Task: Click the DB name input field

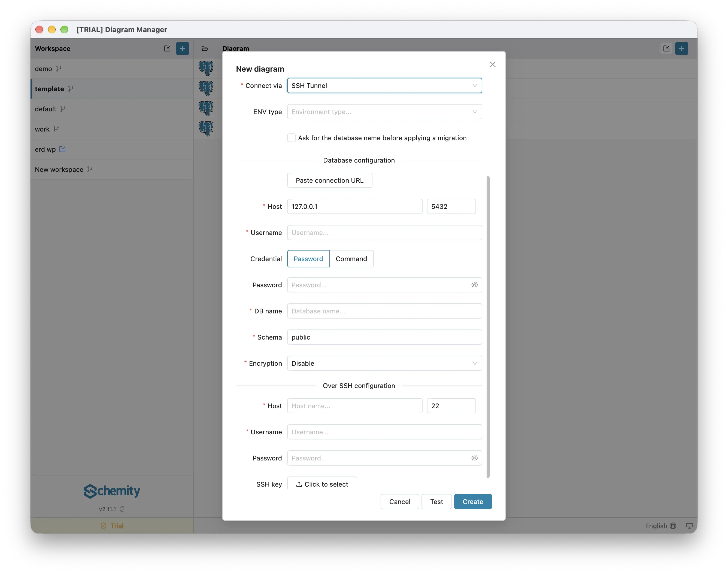Action: (384, 311)
